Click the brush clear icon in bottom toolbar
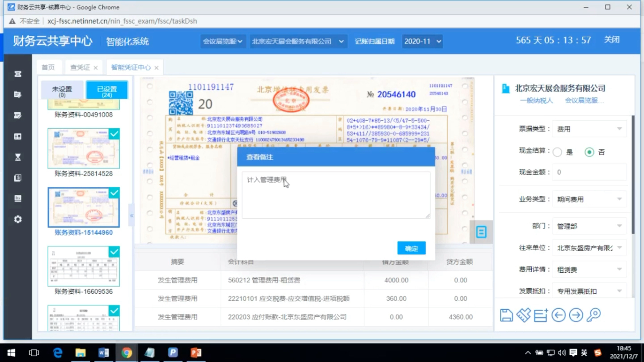644x362 pixels. coord(524,315)
